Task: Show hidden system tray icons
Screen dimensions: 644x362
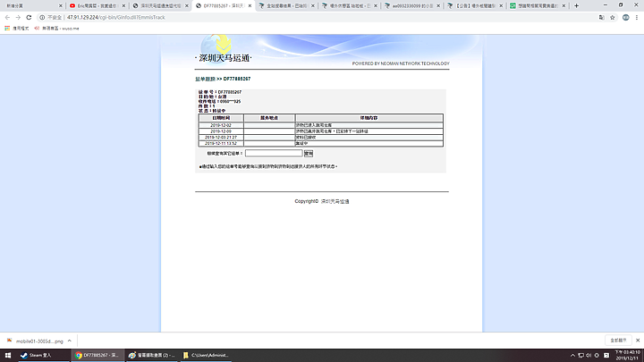Action: coord(572,356)
